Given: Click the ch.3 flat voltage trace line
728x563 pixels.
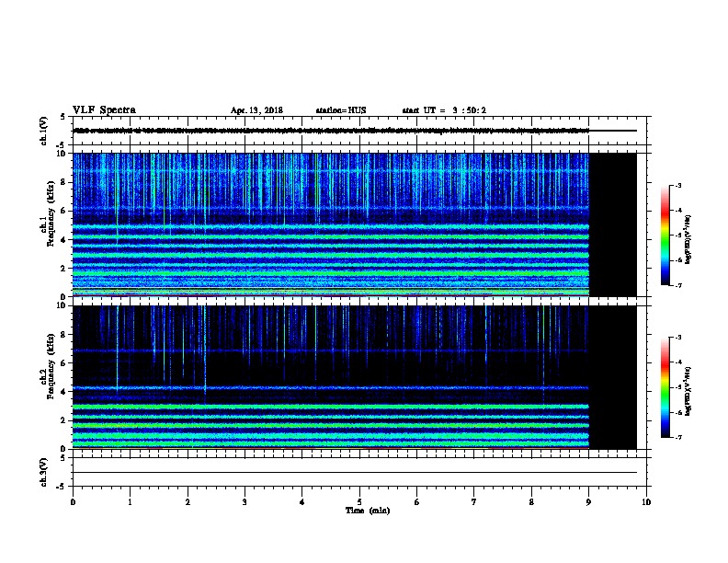Looking at the screenshot, I should (x=355, y=473).
